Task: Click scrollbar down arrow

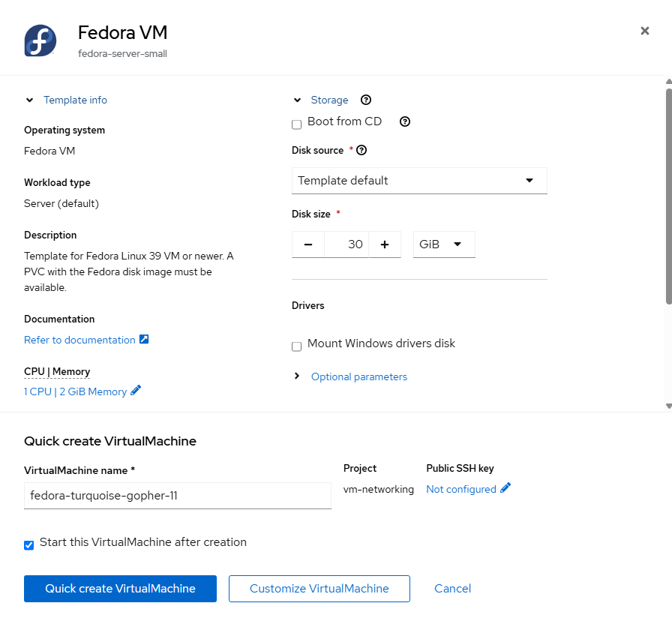Action: tap(668, 406)
